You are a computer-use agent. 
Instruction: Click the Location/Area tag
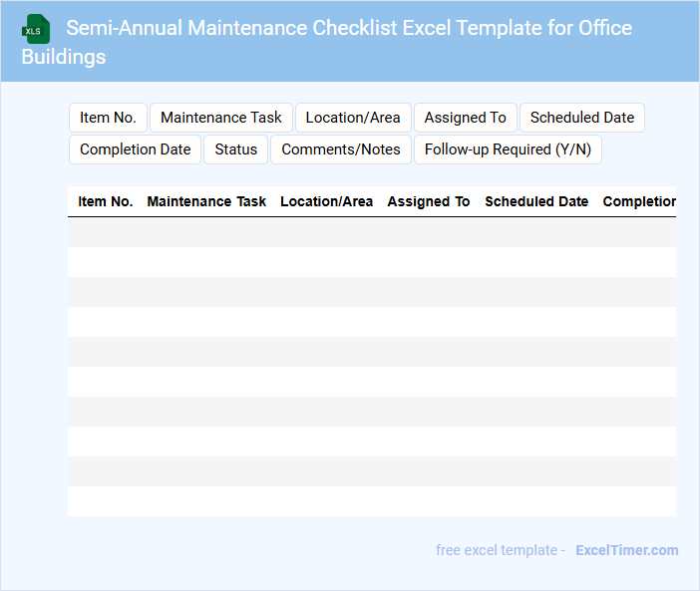pyautogui.click(x=353, y=118)
